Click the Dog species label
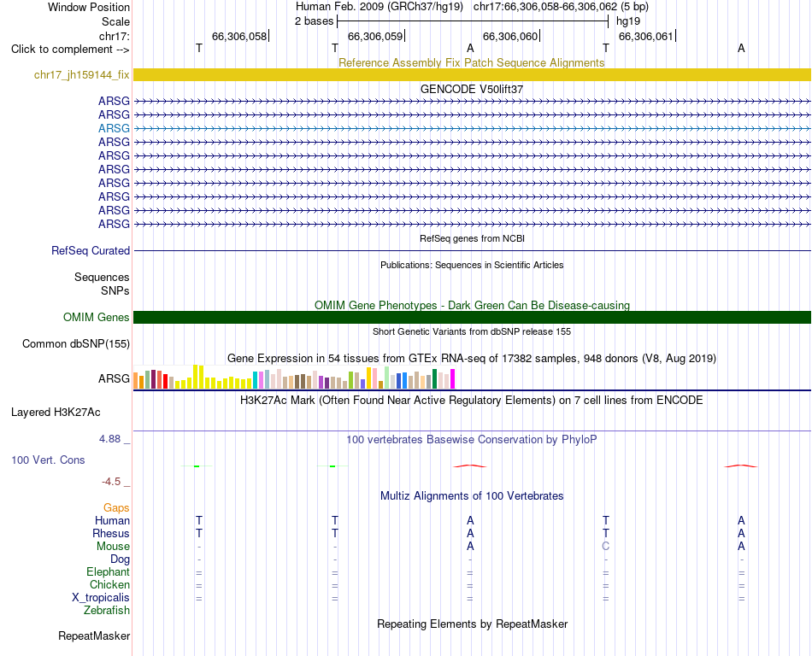 coord(120,559)
